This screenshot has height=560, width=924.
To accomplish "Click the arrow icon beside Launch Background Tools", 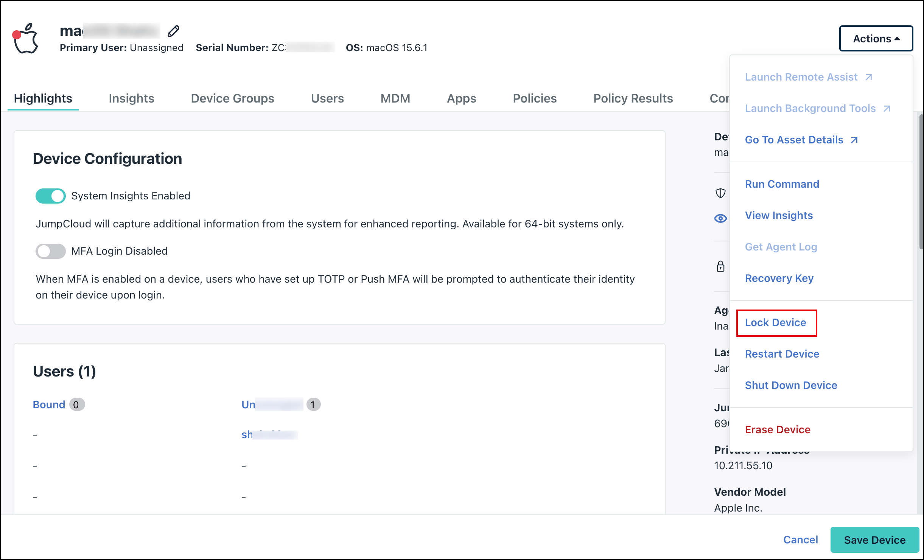I will click(x=887, y=109).
